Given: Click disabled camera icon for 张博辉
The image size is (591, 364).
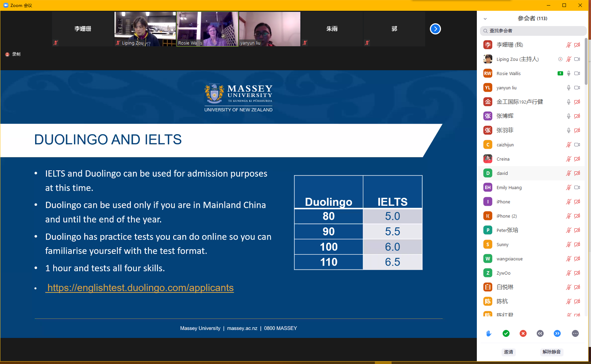Looking at the screenshot, I should 577,116.
